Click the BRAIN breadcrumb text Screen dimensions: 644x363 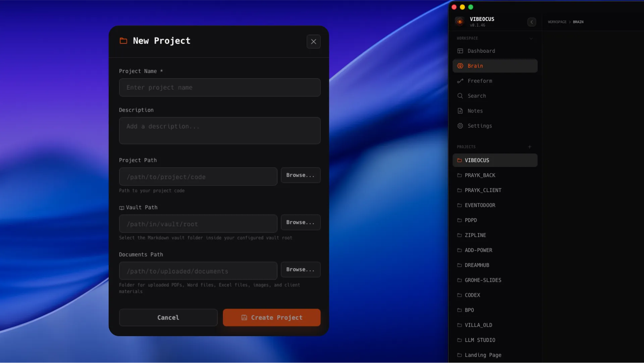coord(578,22)
